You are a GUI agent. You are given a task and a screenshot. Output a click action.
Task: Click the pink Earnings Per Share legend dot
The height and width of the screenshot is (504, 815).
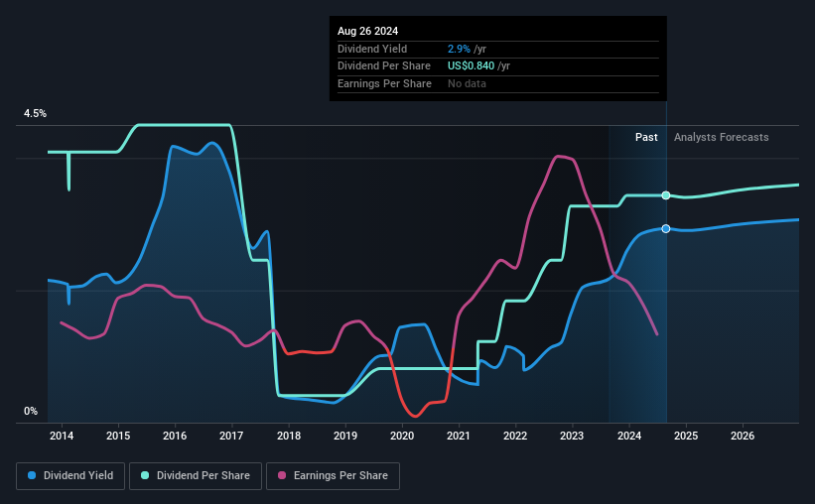pyautogui.click(x=282, y=475)
